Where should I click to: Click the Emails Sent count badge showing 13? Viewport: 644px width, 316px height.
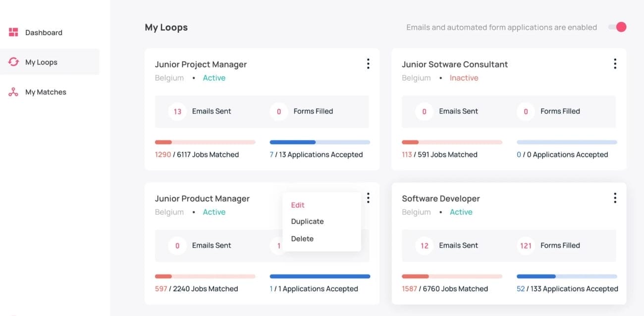click(177, 112)
